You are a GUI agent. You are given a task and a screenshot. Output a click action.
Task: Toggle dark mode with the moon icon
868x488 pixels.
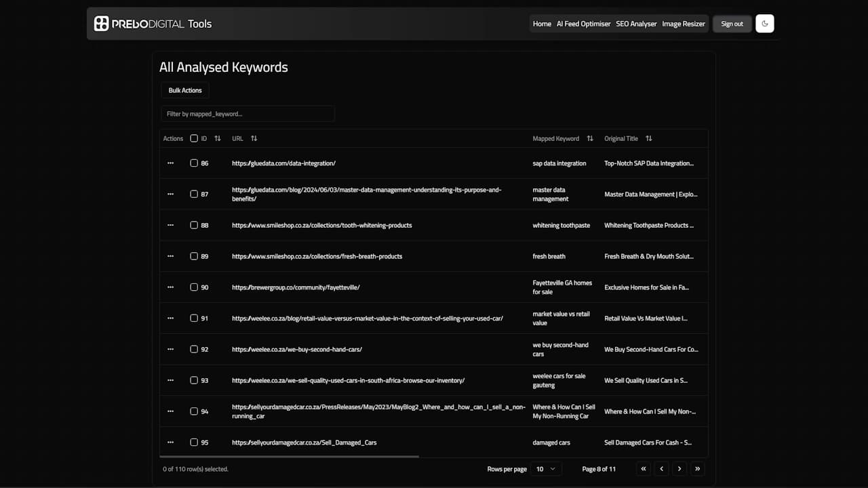(764, 23)
